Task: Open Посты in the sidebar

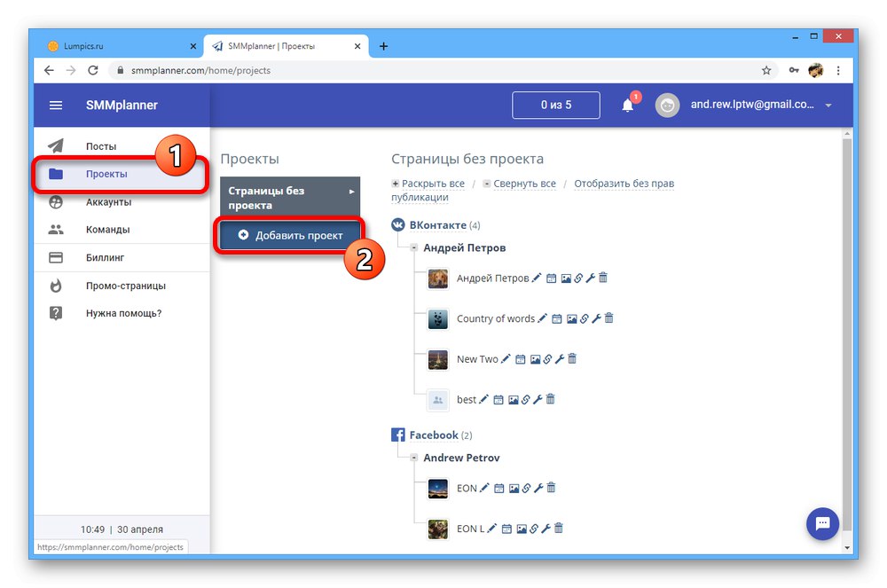Action: coord(122,145)
